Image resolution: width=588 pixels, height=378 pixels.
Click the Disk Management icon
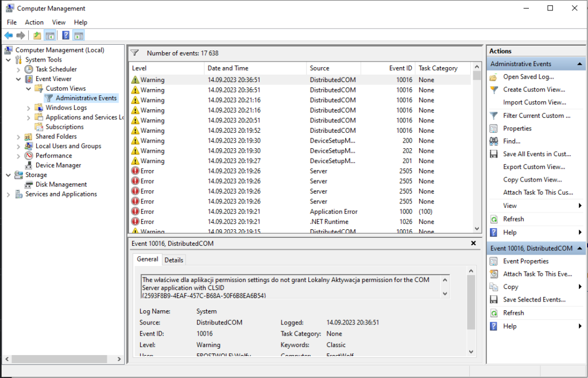pyautogui.click(x=29, y=184)
